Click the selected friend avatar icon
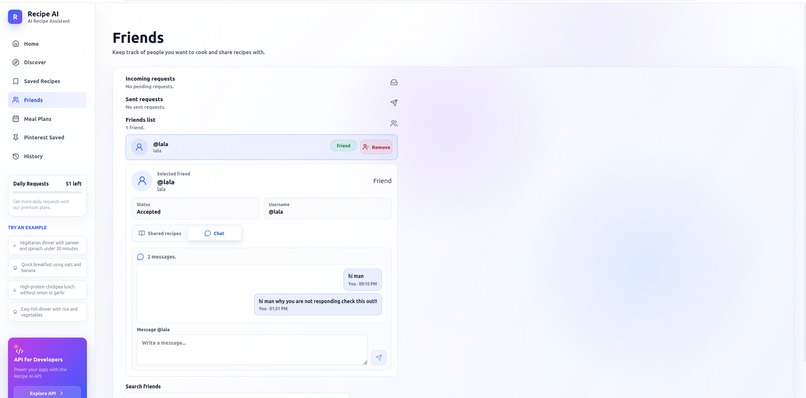This screenshot has width=806, height=398. [x=142, y=181]
